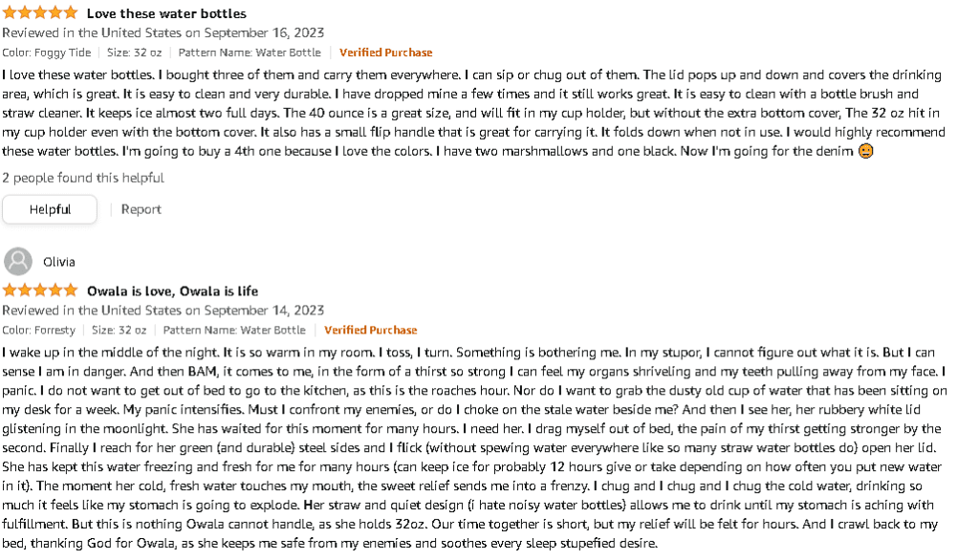Click the "2 people found this helpful" text

pyautogui.click(x=82, y=178)
